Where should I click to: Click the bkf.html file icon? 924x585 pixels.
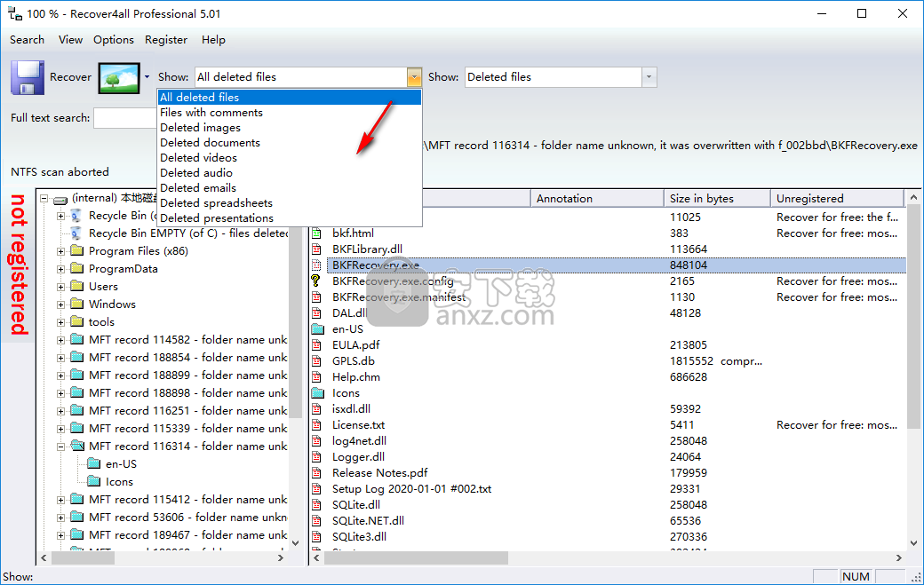[x=316, y=233]
